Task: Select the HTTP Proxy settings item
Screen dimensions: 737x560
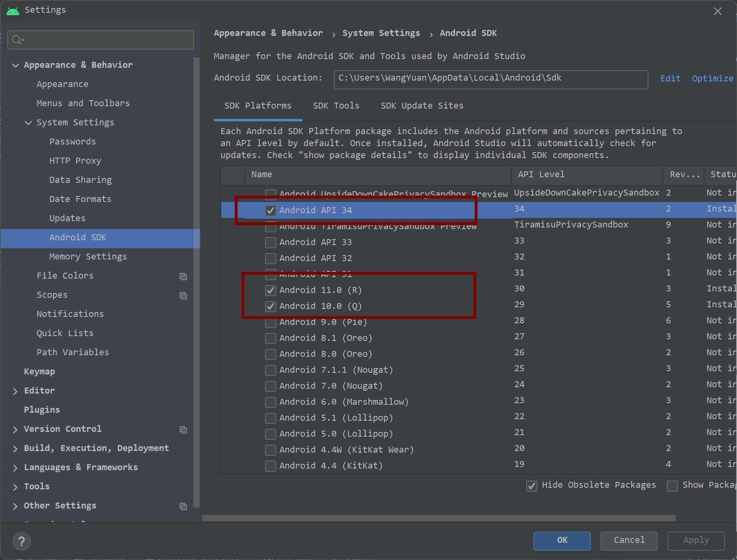Action: tap(75, 161)
